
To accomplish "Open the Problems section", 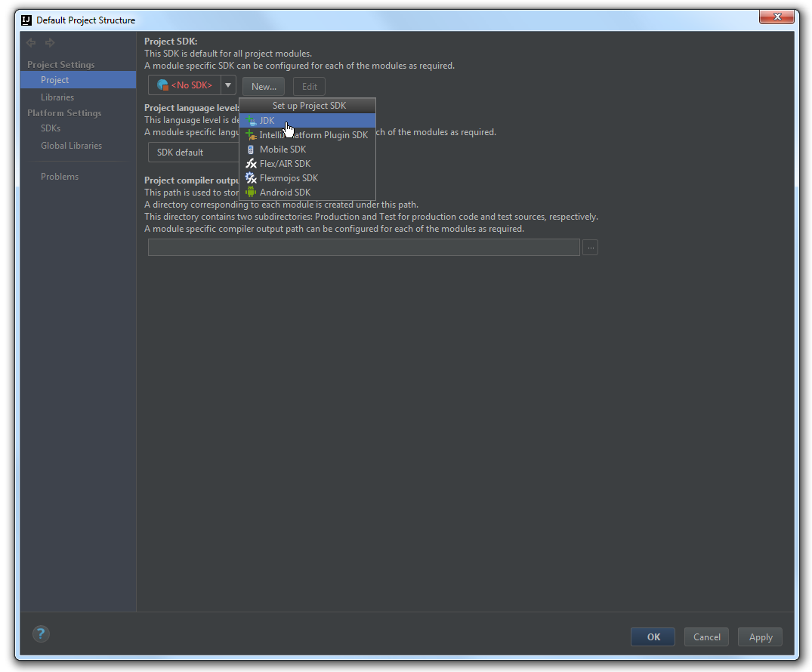I will pyautogui.click(x=60, y=177).
